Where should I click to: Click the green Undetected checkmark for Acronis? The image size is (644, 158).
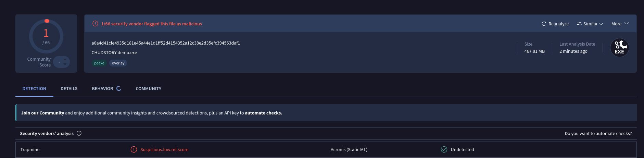point(444,149)
